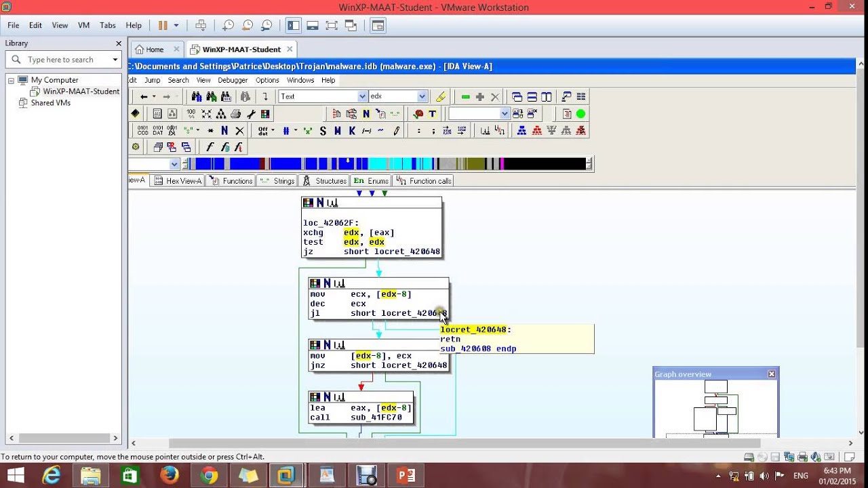Click the sub_41FC70 call target text
The width and height of the screenshot is (868, 488).
[376, 418]
